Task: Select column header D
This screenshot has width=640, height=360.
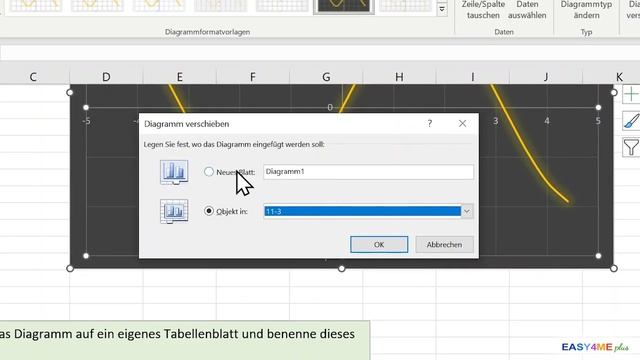Action: click(x=106, y=77)
